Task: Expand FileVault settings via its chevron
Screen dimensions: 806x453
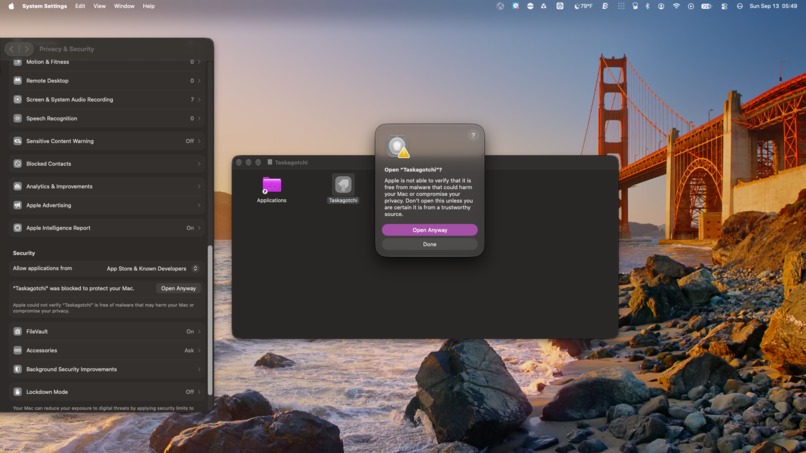Action: (199, 332)
